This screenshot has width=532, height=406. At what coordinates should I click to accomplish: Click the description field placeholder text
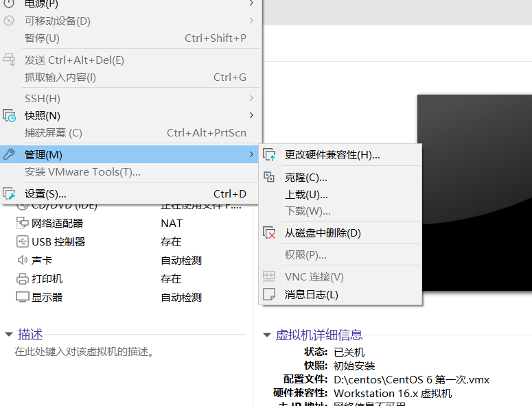84,351
